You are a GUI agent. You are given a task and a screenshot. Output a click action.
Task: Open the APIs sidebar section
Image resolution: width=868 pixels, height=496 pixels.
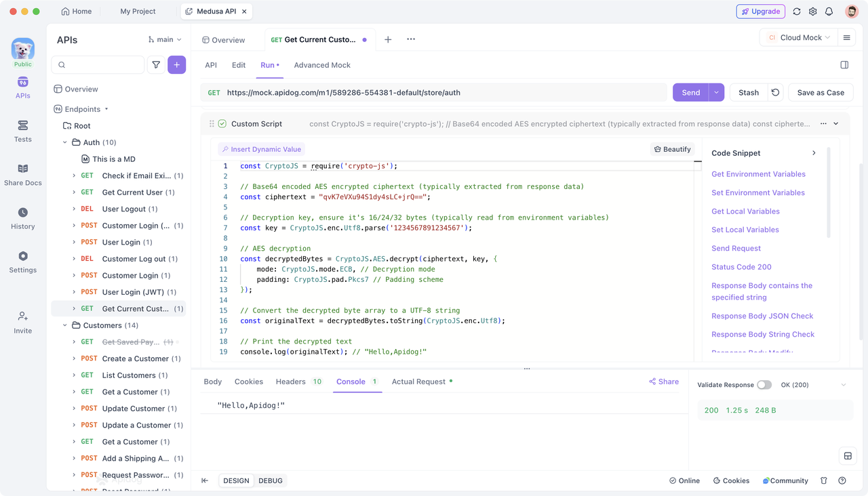point(22,88)
